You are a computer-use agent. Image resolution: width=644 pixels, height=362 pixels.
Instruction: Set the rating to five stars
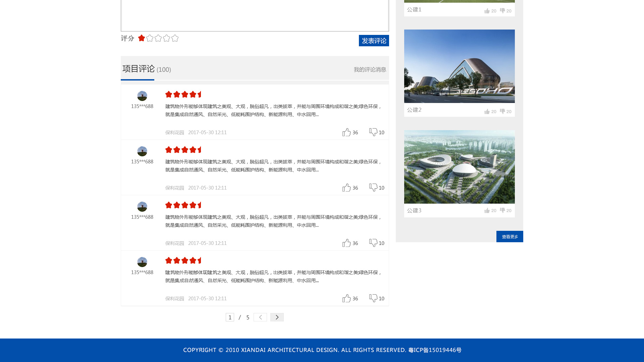coord(175,38)
